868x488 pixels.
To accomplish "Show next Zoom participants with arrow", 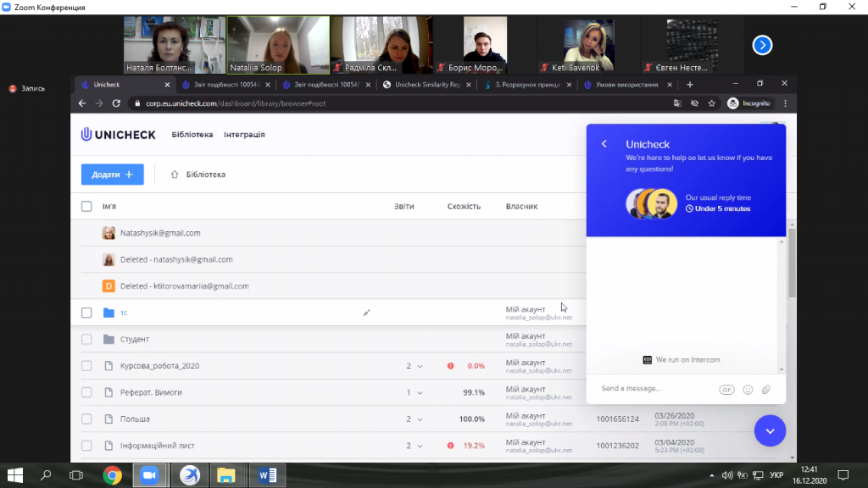I will pos(762,45).
